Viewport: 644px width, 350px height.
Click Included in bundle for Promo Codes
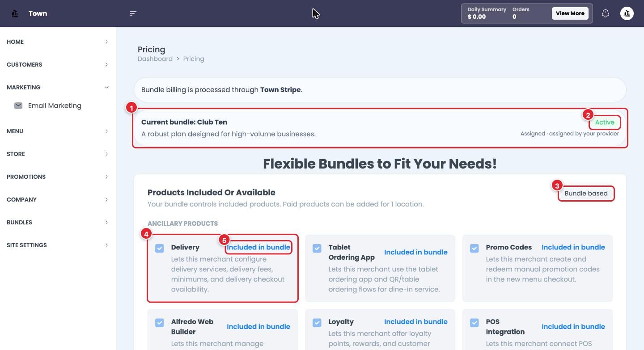(x=573, y=247)
